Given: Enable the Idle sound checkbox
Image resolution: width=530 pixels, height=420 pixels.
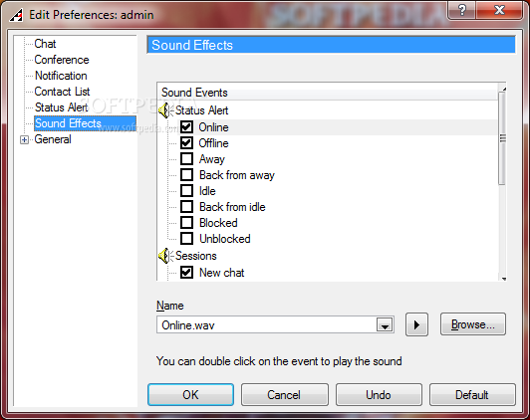Looking at the screenshot, I should click(x=186, y=191).
